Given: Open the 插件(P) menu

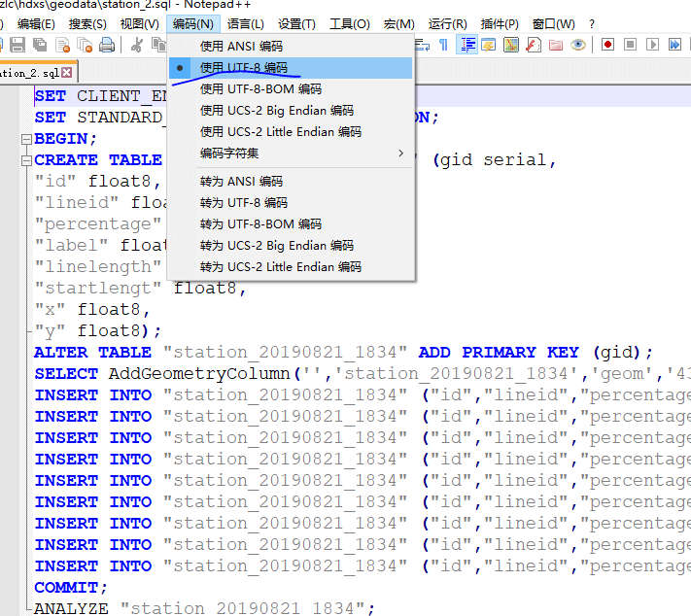Looking at the screenshot, I should pos(500,23).
